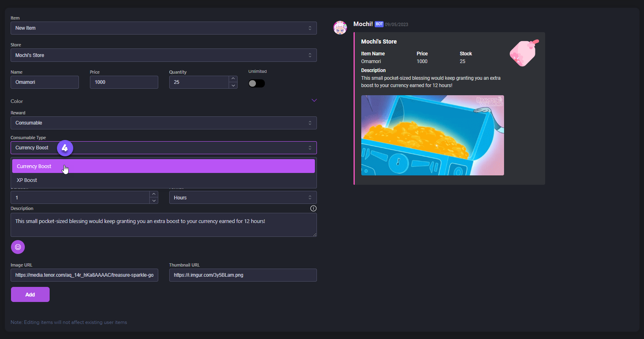Decrease Quantity with down arrow
The width and height of the screenshot is (644, 339).
pos(233,85)
